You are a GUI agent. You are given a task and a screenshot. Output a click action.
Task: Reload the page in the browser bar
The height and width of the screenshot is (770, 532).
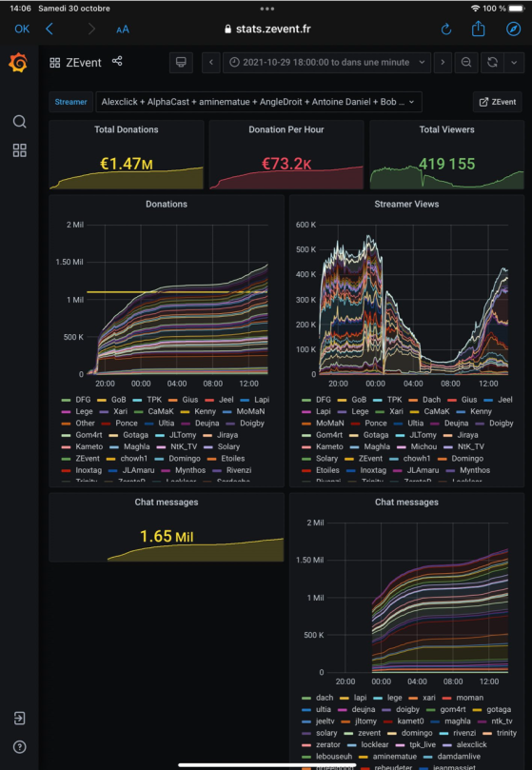(446, 30)
